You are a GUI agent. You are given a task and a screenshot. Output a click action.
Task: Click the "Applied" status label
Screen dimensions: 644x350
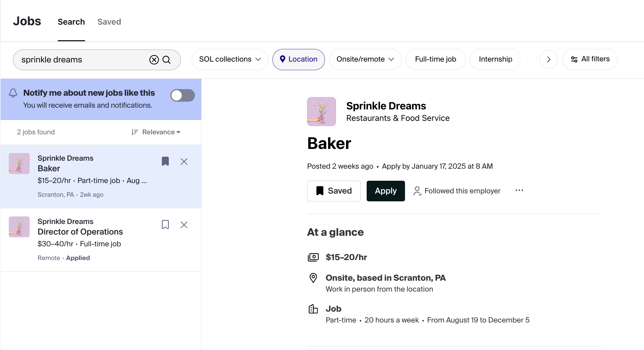click(x=78, y=258)
